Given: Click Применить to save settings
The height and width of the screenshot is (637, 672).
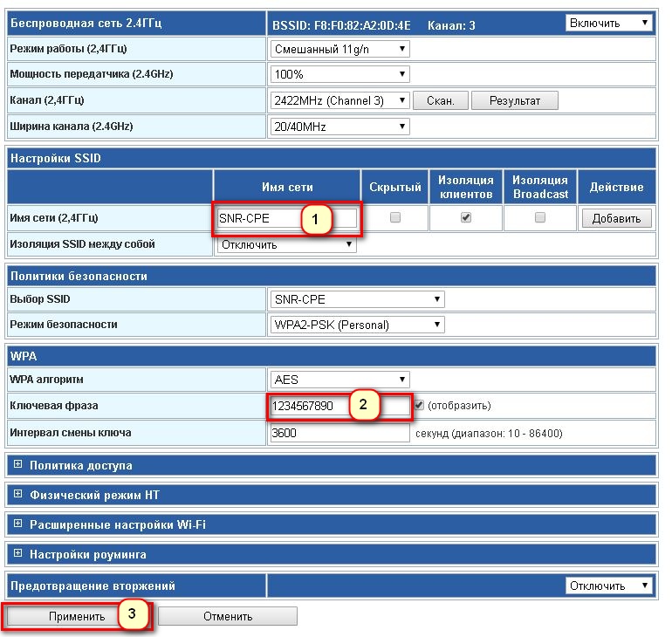Looking at the screenshot, I should pyautogui.click(x=77, y=616).
